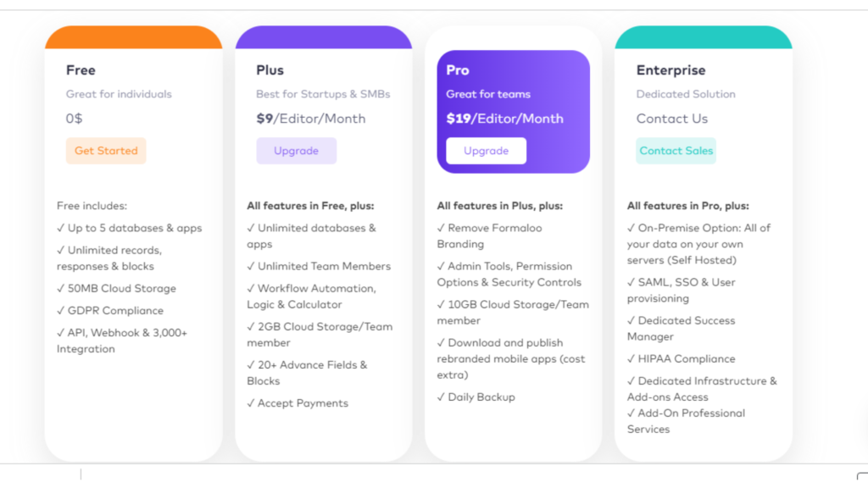Click Upgrade under the Plus plan
The width and height of the screenshot is (868, 488).
pos(296,151)
